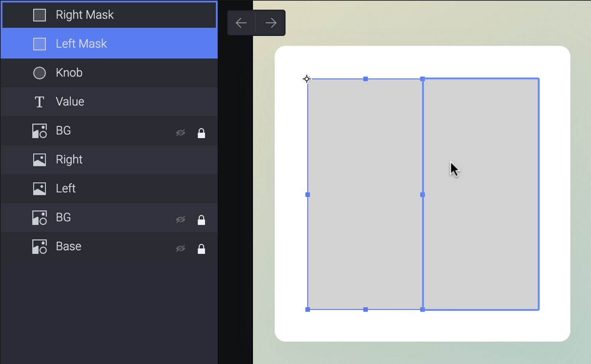Viewport: 591px width, 364px height.
Task: Click the right-middle resize handle of selection
Action: coord(422,195)
